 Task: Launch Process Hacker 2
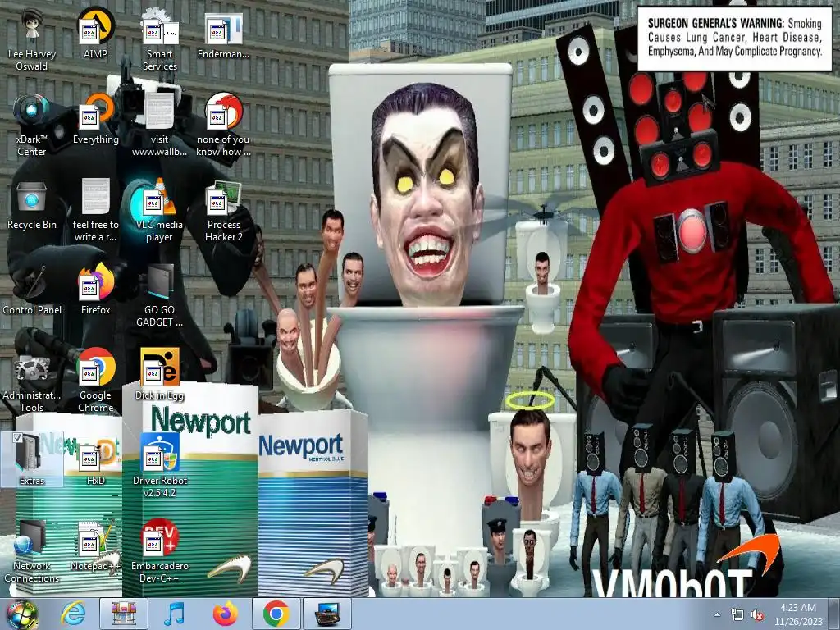pyautogui.click(x=223, y=210)
